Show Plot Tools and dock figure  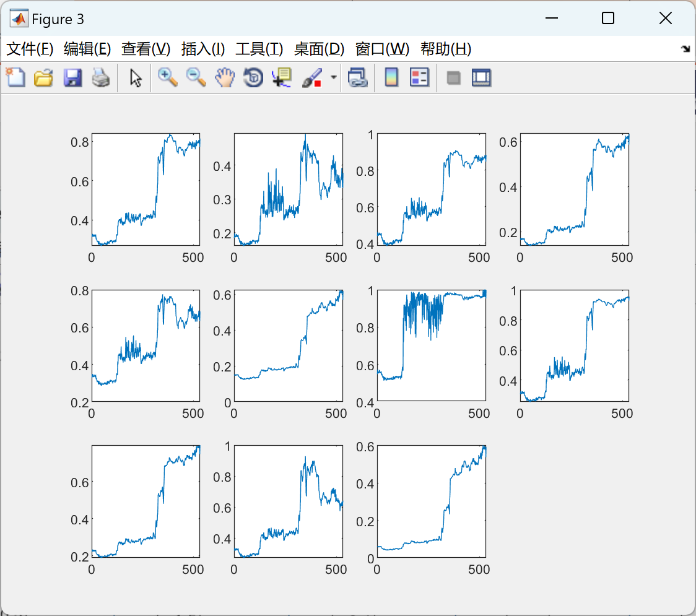[x=481, y=77]
